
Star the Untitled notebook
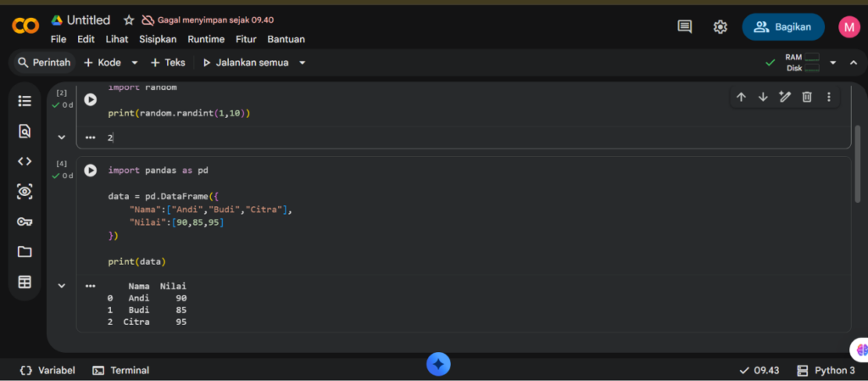129,20
